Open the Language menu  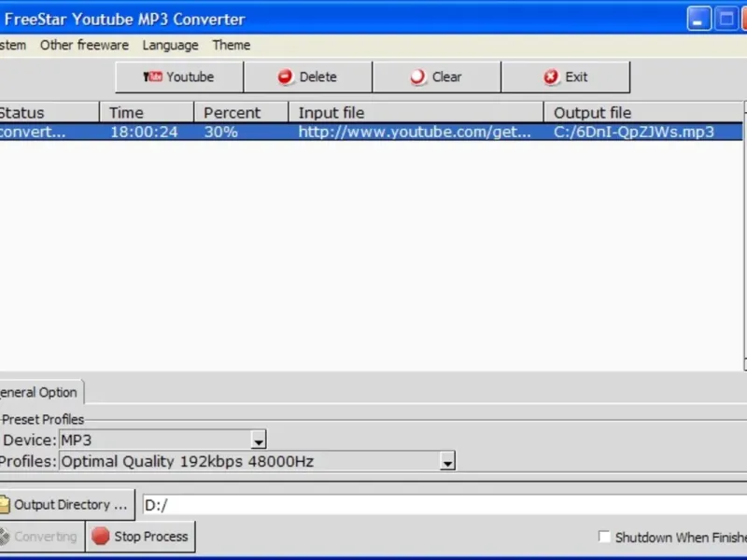tap(170, 45)
